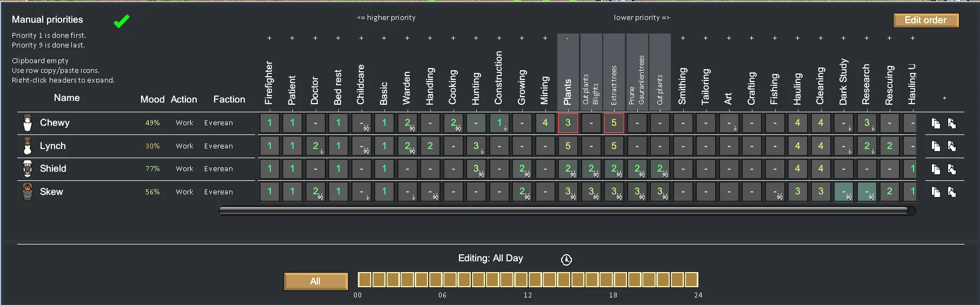Click Lynch's colonist portrait icon
This screenshot has width=980, height=305.
[28, 146]
